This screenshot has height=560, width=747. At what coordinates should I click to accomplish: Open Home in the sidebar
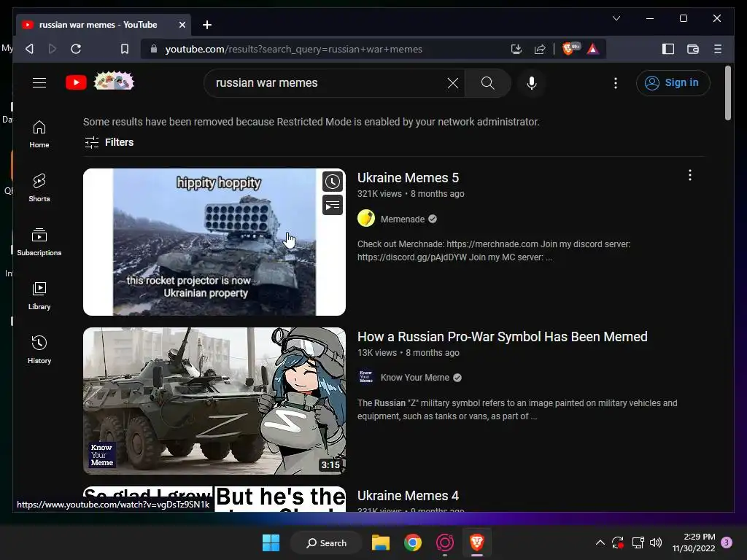coord(39,134)
